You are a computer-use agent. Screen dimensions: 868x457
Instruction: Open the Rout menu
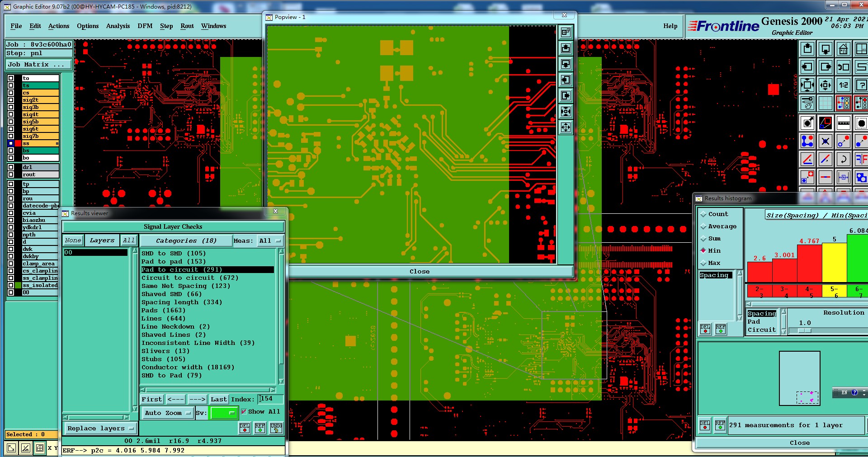(x=187, y=26)
